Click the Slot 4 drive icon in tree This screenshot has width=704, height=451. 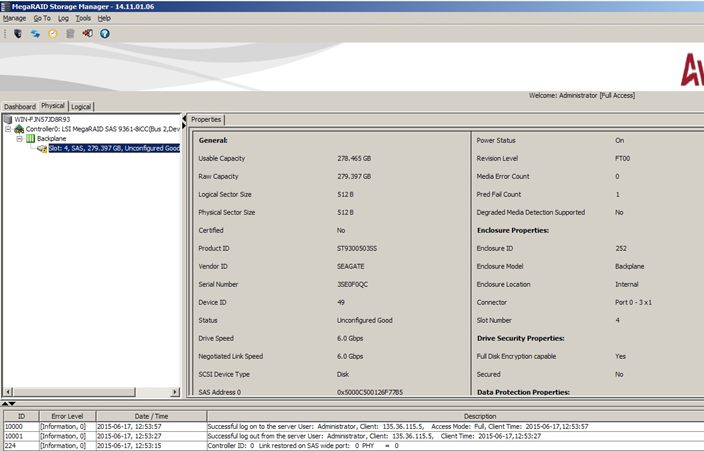pyautogui.click(x=42, y=149)
